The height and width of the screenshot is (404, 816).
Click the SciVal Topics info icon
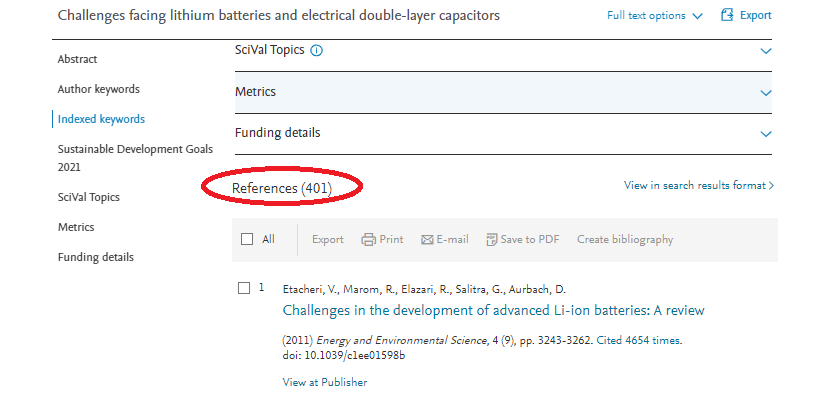pyautogui.click(x=316, y=50)
